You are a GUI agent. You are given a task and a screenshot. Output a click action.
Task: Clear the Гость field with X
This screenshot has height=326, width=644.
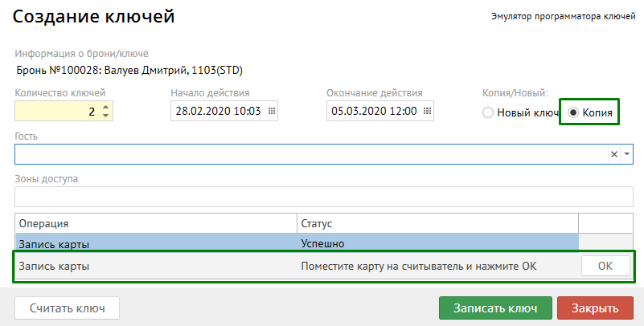click(x=613, y=154)
